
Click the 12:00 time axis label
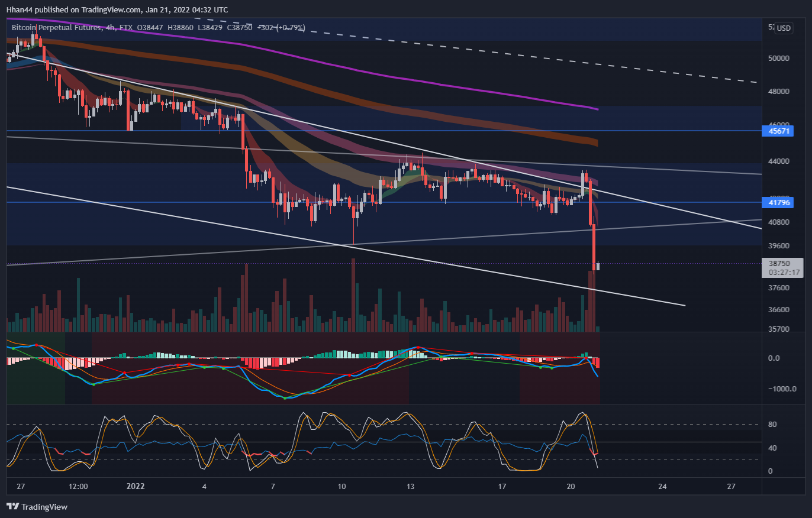click(x=78, y=487)
